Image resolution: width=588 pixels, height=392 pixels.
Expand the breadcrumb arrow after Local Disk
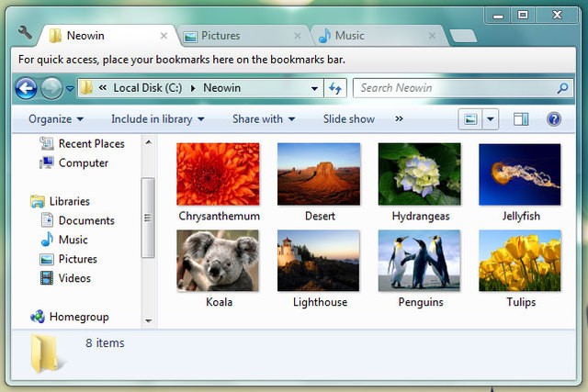(193, 88)
